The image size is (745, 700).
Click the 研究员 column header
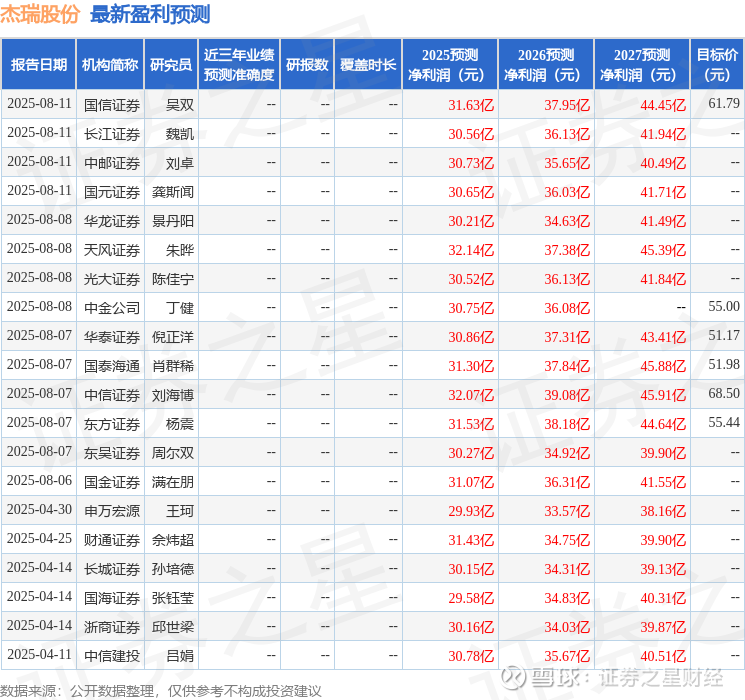pyautogui.click(x=171, y=65)
